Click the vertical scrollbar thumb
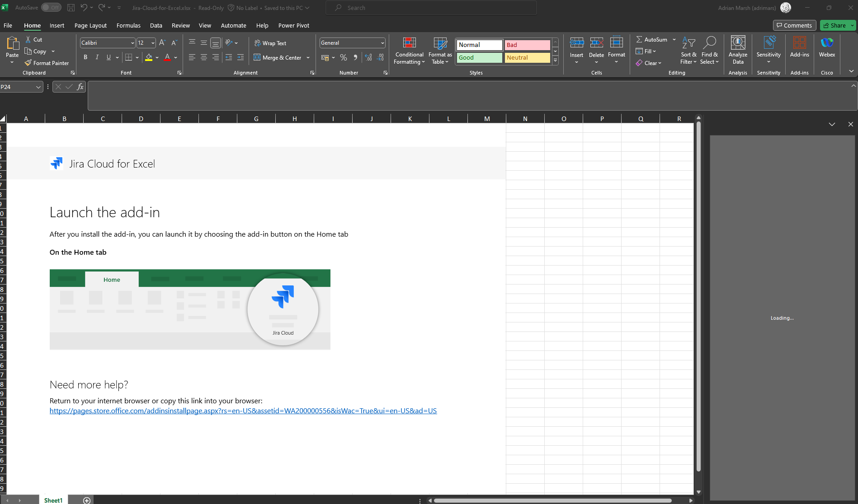This screenshot has height=504, width=858. [x=698, y=296]
